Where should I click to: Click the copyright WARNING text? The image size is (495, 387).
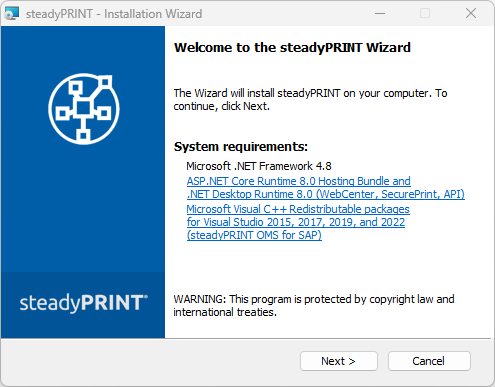click(314, 305)
